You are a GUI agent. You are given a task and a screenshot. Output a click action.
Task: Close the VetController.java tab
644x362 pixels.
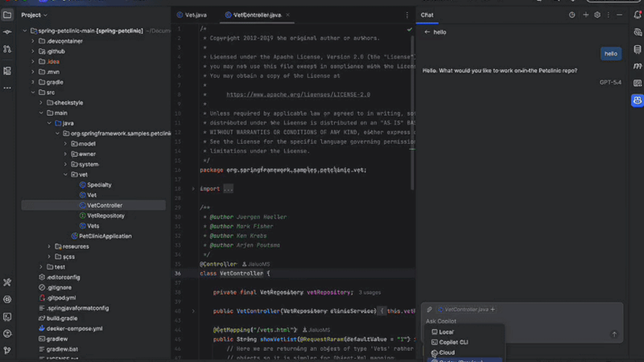click(287, 15)
